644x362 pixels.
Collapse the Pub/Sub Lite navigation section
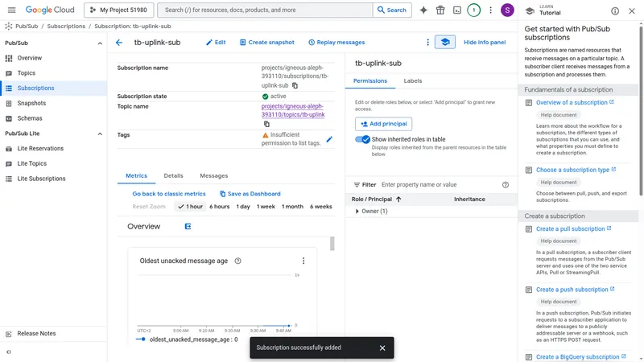click(100, 134)
